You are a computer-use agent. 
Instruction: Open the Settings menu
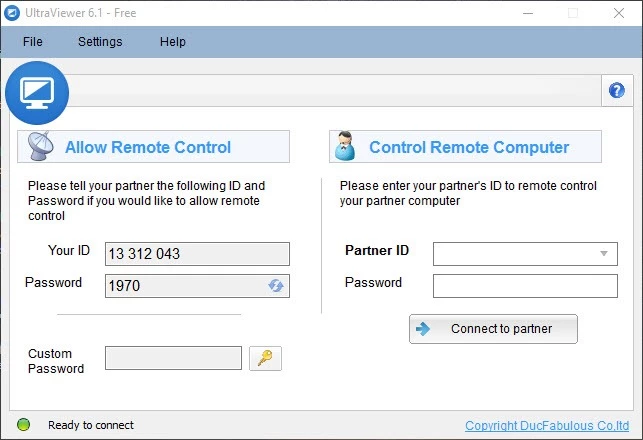(100, 42)
